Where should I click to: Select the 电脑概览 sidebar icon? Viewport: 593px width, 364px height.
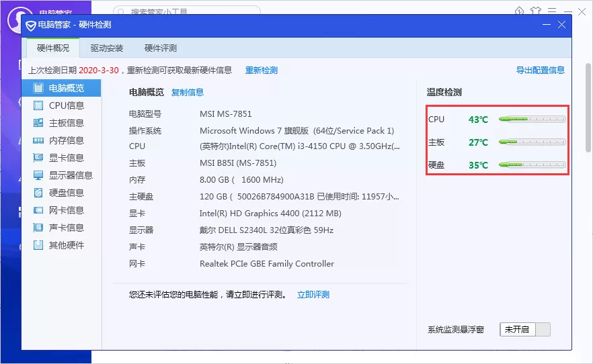click(38, 88)
